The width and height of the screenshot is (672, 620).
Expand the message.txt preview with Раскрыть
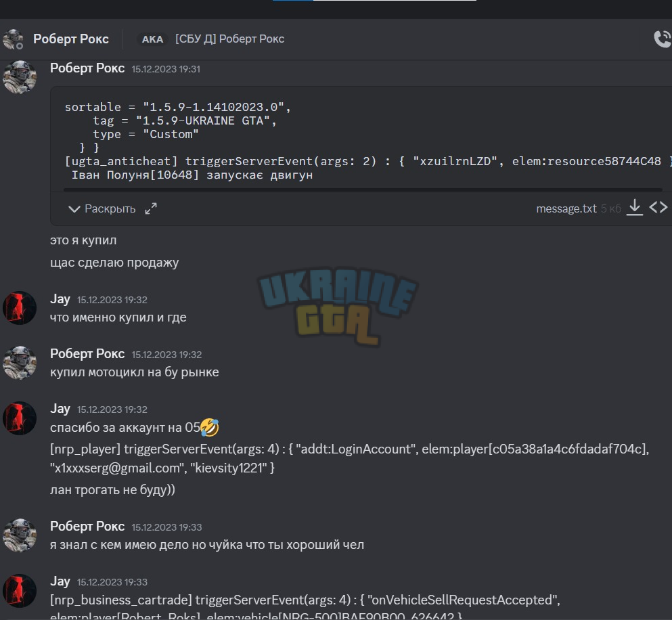(x=102, y=209)
